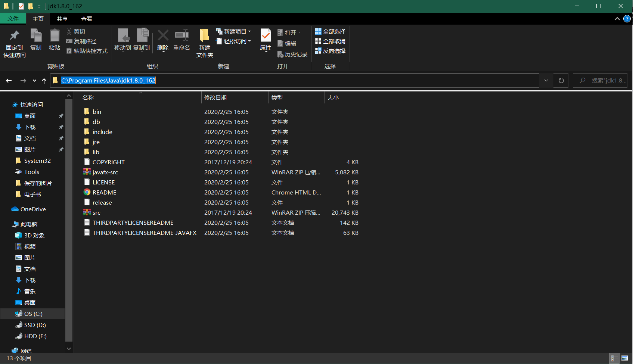Viewport: 633px width, 364px height.
Task: Click History (历史记录) ribbon item
Action: [292, 55]
